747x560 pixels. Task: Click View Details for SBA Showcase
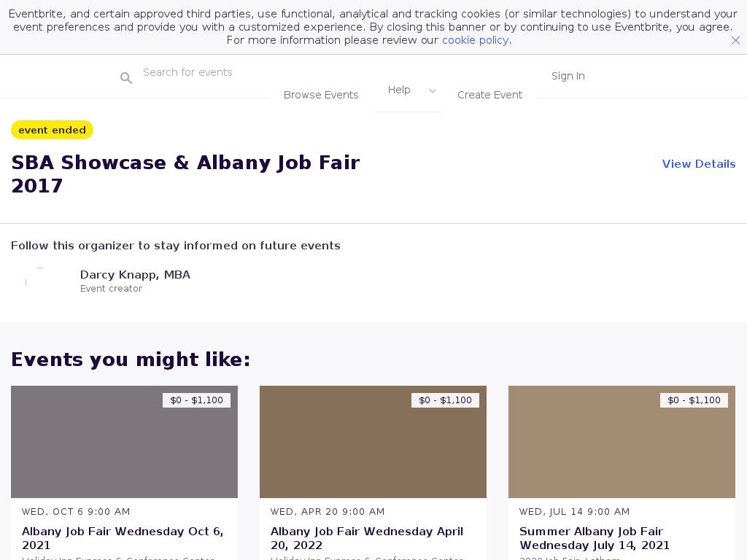tap(698, 164)
